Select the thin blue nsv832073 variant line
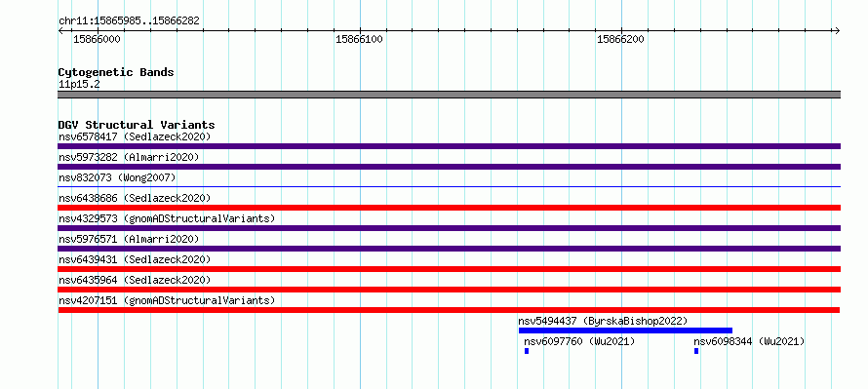The width and height of the screenshot is (868, 389). coord(449,187)
